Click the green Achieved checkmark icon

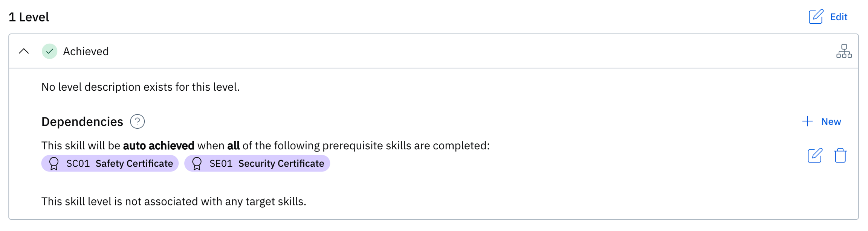(49, 51)
